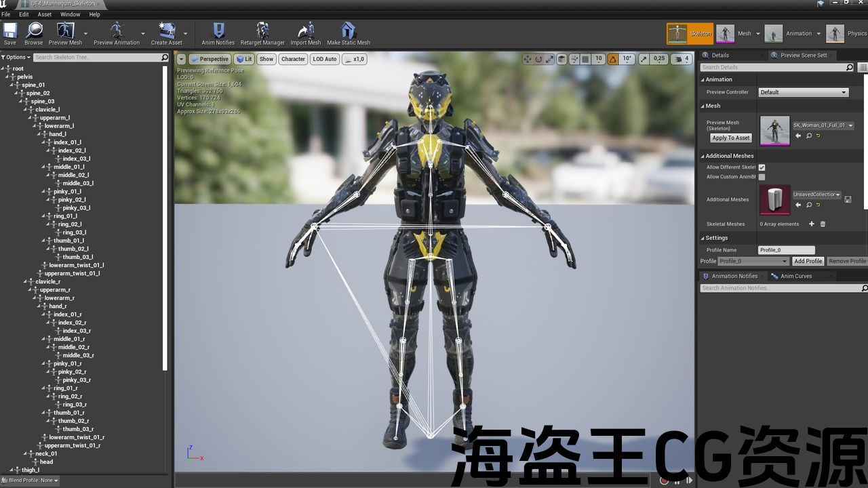Click the Apply To Asset button
This screenshot has height=488, width=868.
click(730, 138)
